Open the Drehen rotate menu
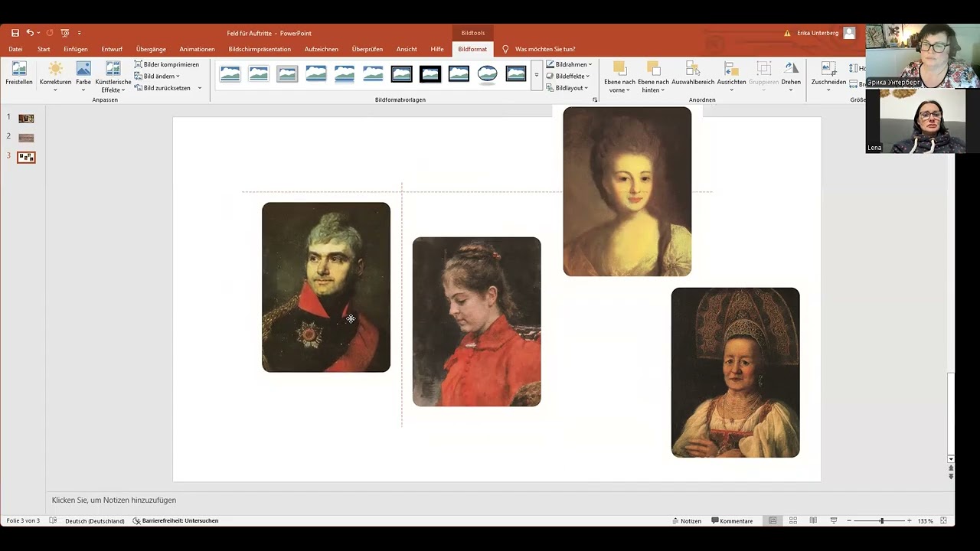 (791, 77)
